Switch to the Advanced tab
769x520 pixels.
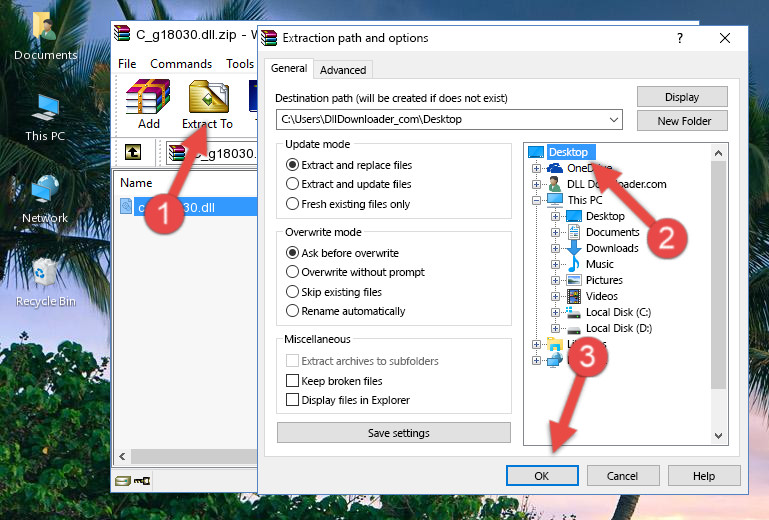point(343,70)
